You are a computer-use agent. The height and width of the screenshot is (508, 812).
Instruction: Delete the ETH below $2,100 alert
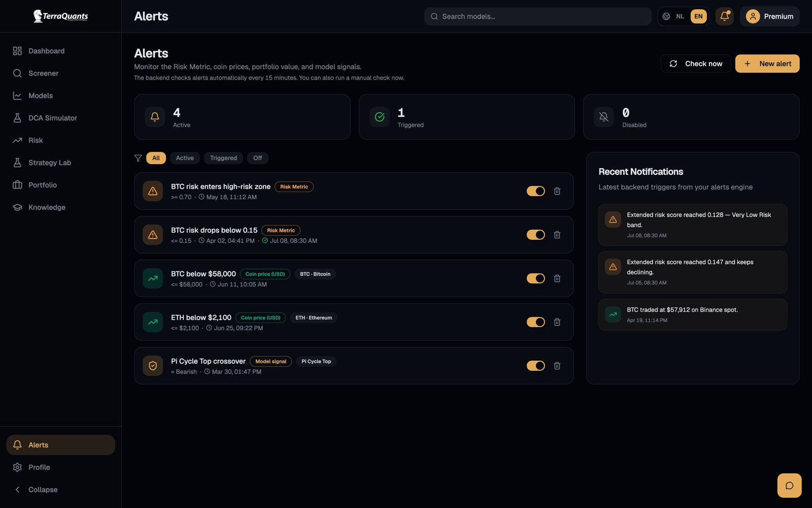point(557,322)
